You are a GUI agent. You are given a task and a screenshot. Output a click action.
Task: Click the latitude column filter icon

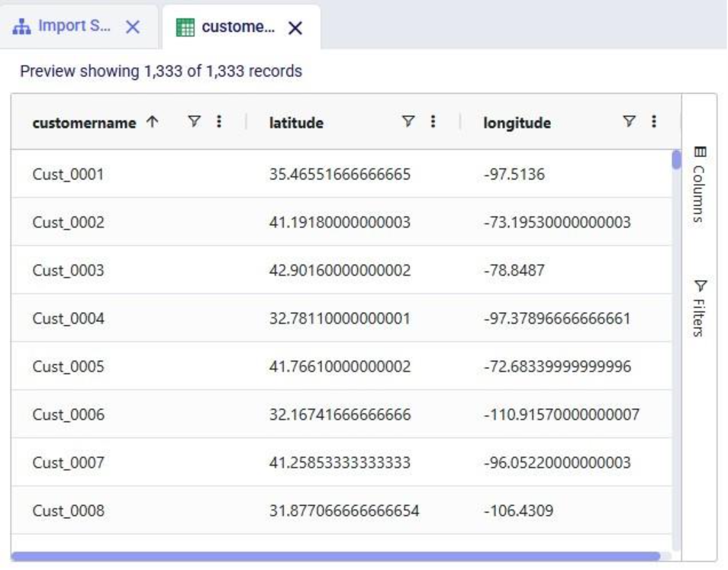click(x=408, y=121)
